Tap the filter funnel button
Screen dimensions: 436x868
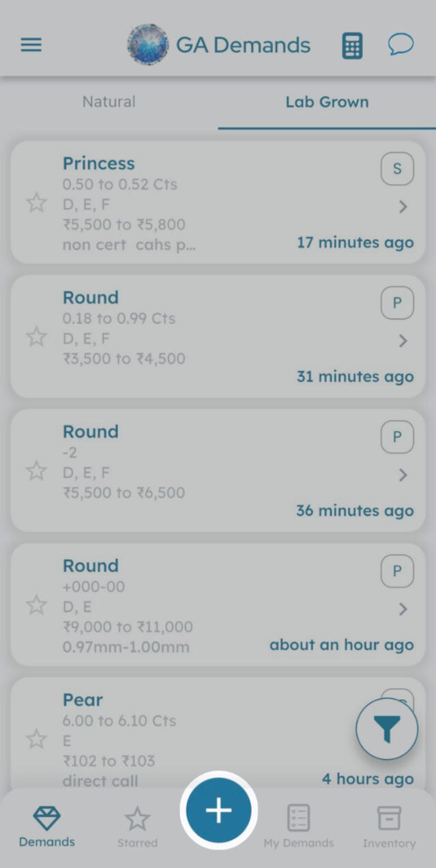click(387, 730)
